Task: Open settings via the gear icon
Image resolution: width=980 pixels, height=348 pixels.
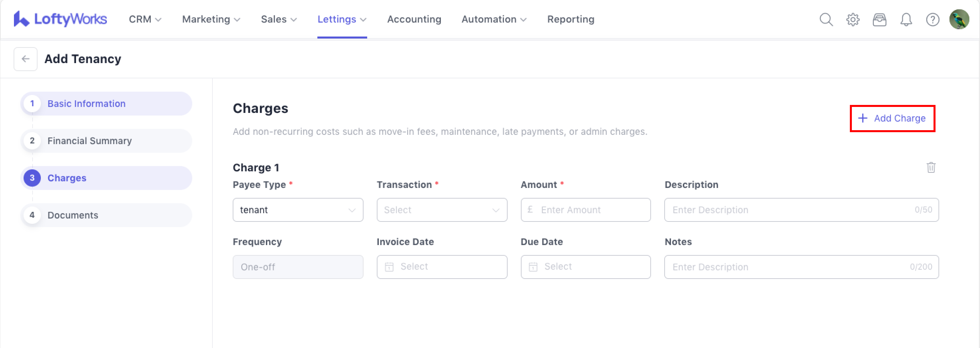Action: tap(853, 19)
